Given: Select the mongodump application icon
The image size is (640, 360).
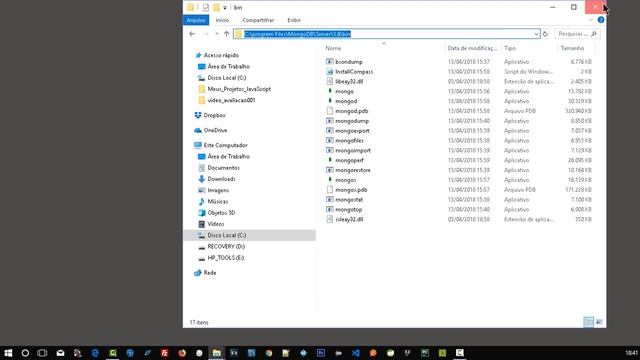Looking at the screenshot, I should click(329, 121).
